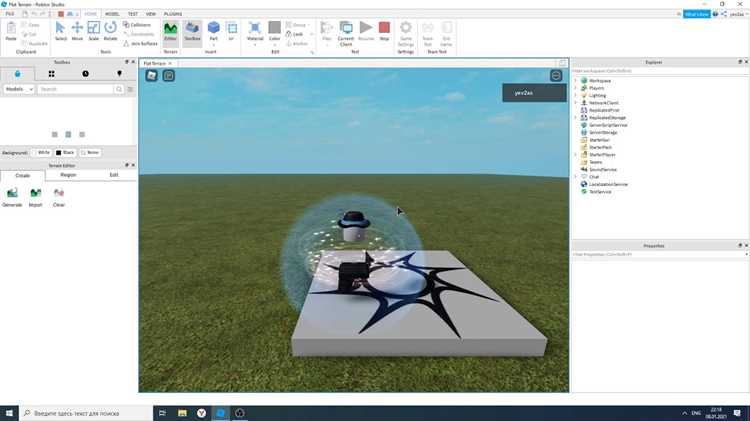Select the Select tool in the ribbon
The height and width of the screenshot is (421, 750).
click(60, 31)
